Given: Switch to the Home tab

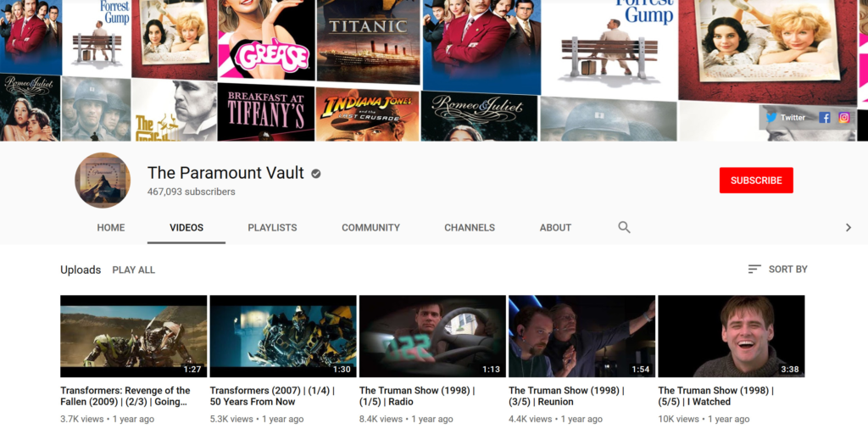Looking at the screenshot, I should [x=111, y=227].
